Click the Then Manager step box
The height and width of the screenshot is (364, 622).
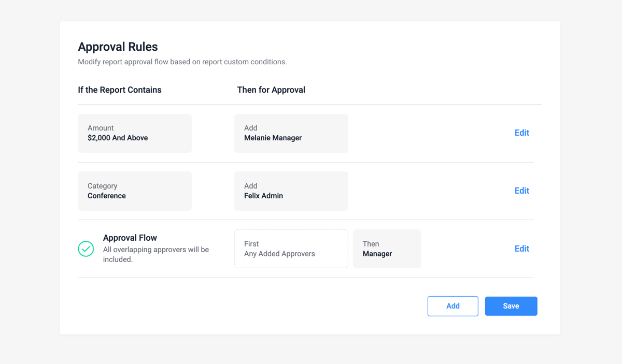point(387,249)
